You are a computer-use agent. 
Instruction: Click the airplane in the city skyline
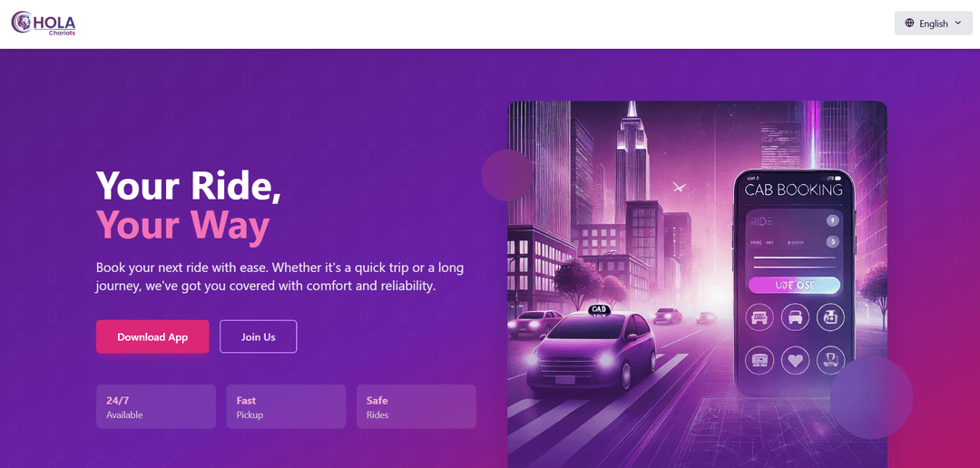coord(680,186)
